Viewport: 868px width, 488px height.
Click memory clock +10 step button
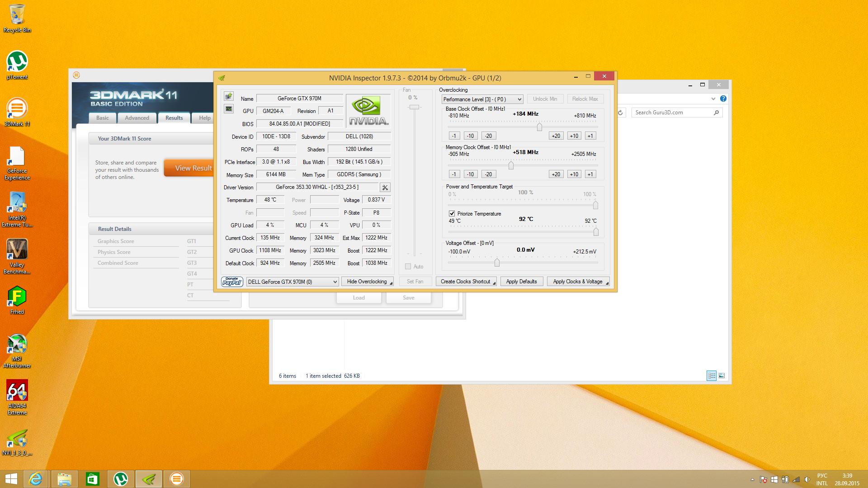click(x=574, y=174)
